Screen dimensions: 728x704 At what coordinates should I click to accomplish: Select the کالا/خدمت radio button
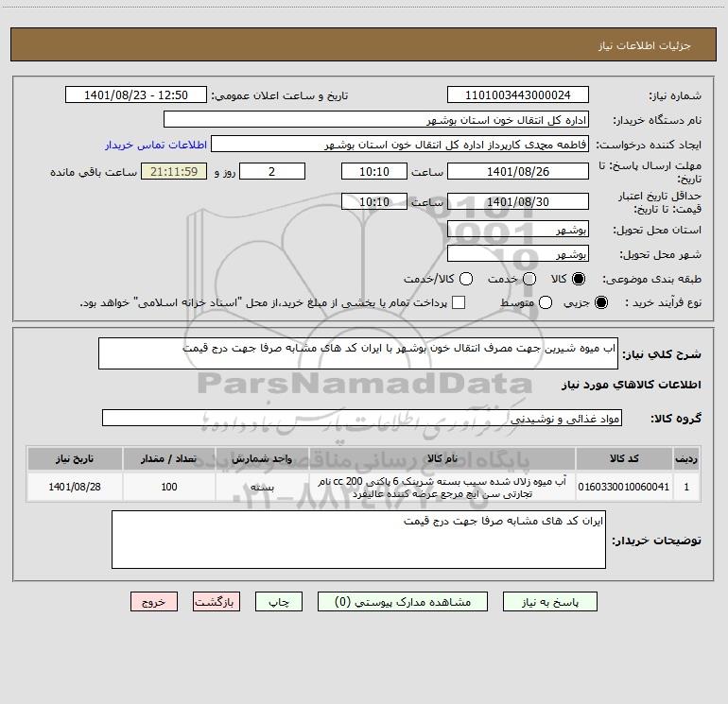pos(466,279)
